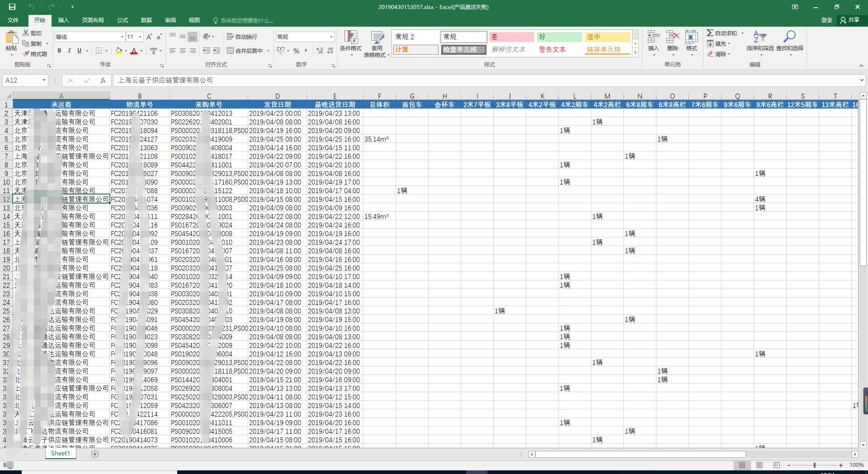Open the 文件 (File) menu
This screenshot has height=474, width=868.
pyautogui.click(x=13, y=20)
